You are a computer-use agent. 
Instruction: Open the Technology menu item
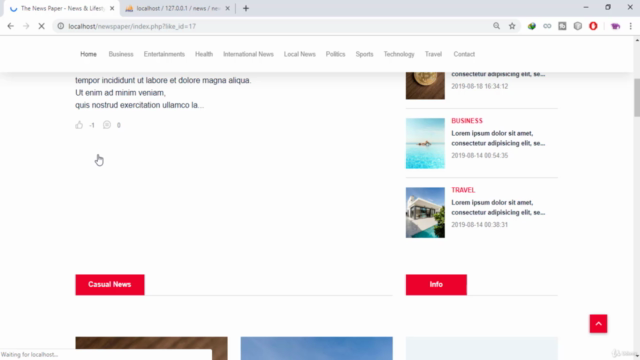click(x=399, y=54)
